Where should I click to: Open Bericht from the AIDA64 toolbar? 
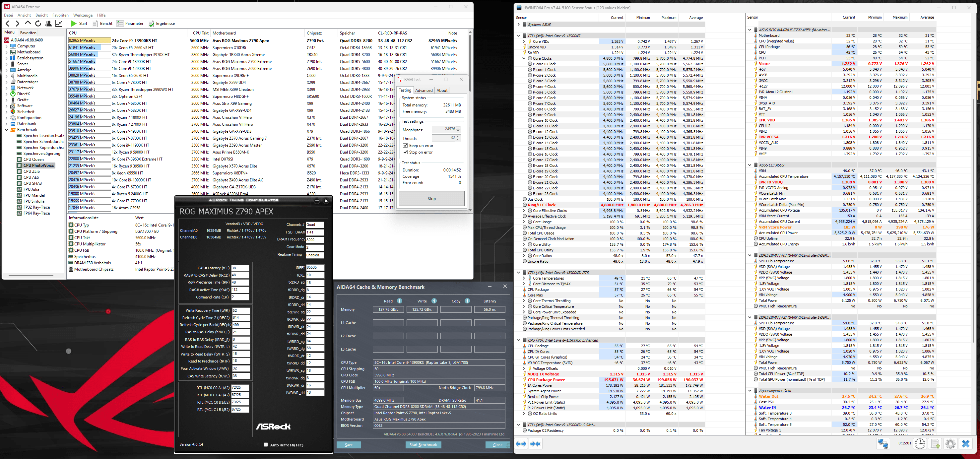coord(102,24)
